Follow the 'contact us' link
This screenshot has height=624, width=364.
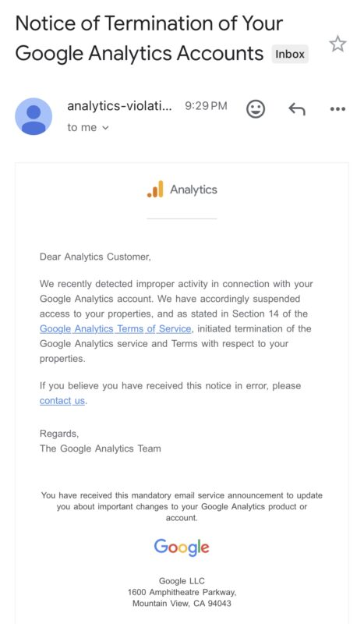[x=62, y=401]
